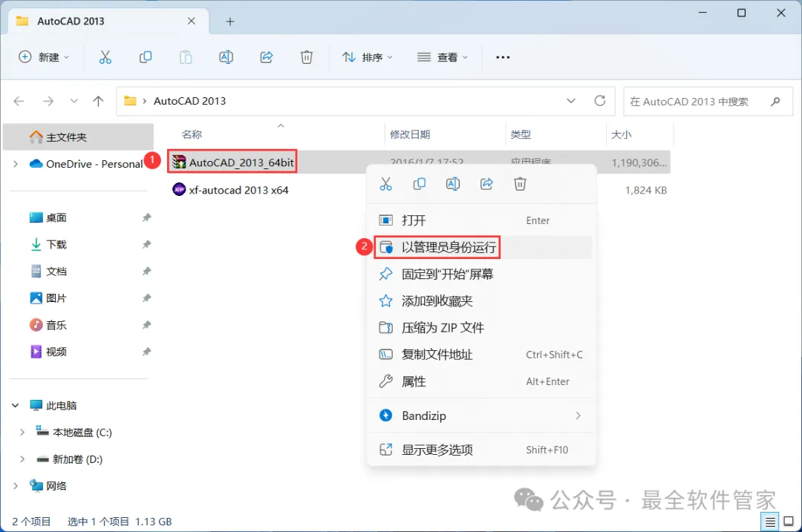Click the Share icon in the toolbar
The height and width of the screenshot is (532, 802).
267,57
